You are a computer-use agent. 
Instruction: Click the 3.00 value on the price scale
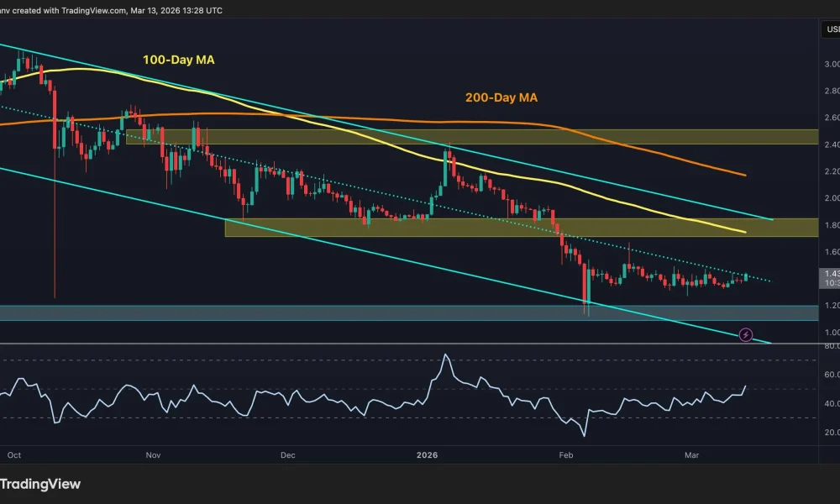point(832,62)
